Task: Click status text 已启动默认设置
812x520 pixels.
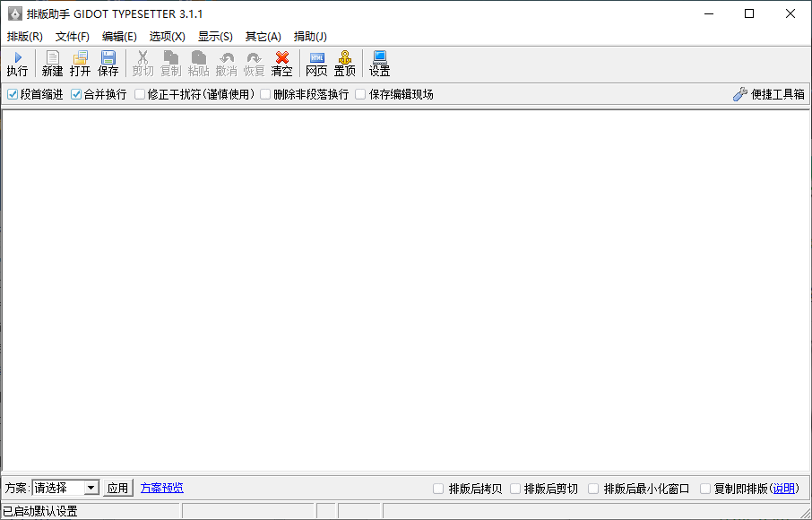Action: pyautogui.click(x=40, y=512)
